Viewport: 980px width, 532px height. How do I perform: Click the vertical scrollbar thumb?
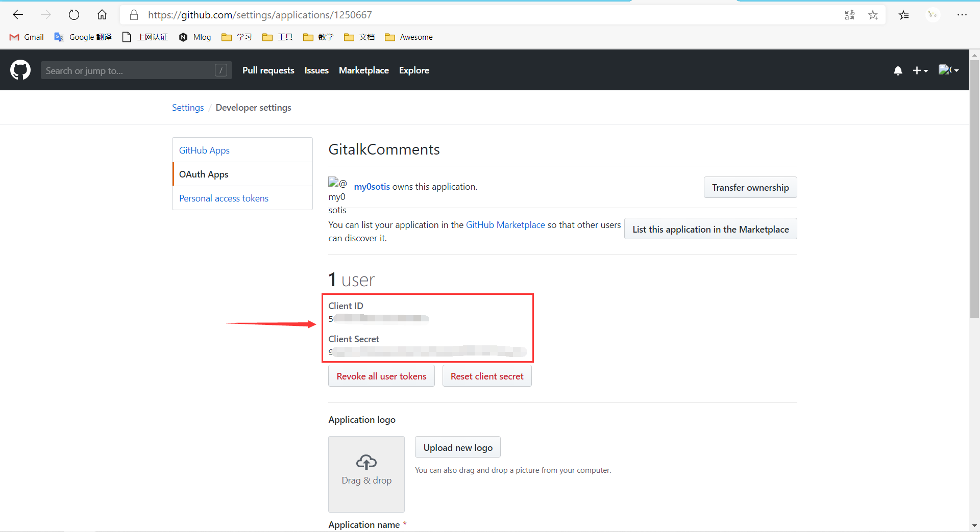(974, 189)
